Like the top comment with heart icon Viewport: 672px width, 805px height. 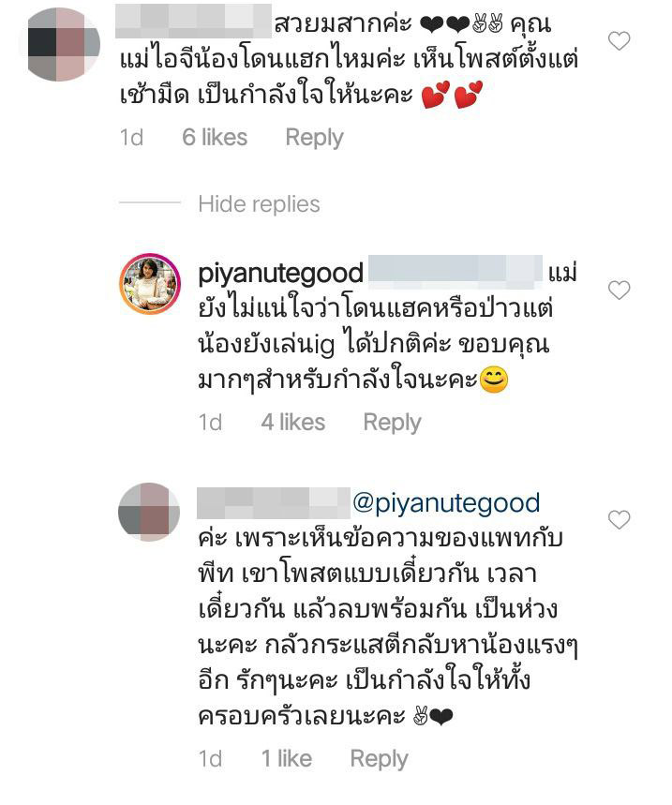click(619, 41)
